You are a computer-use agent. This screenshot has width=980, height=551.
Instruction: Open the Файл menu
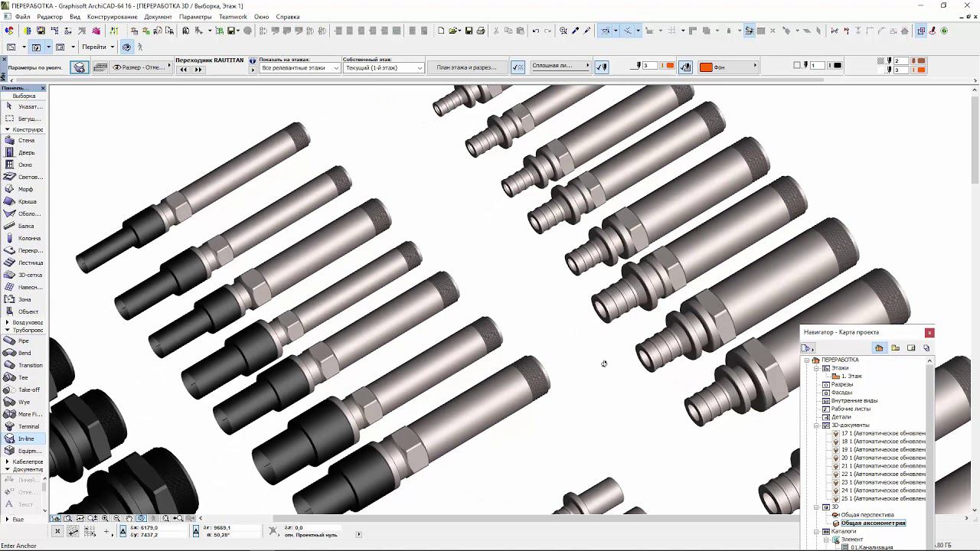coord(23,17)
